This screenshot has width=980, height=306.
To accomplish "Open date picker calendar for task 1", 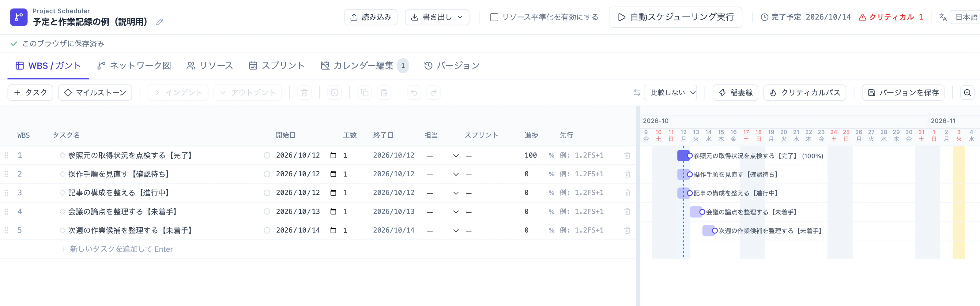I will point(333,155).
